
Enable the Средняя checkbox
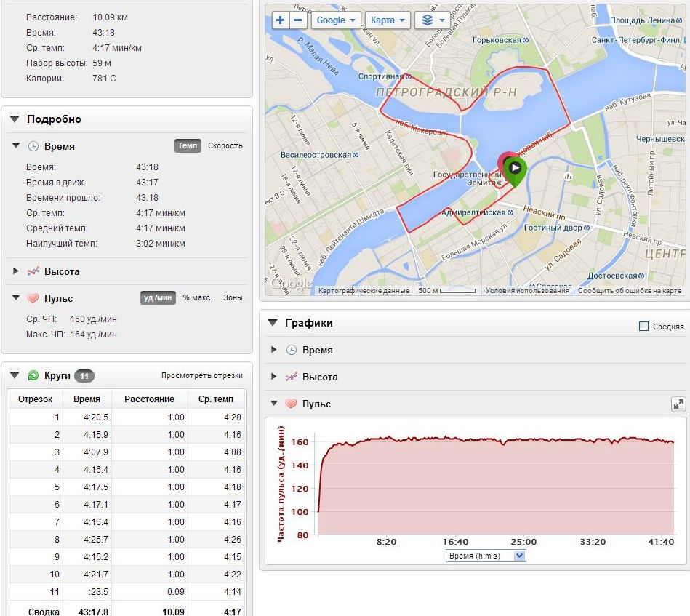click(643, 327)
